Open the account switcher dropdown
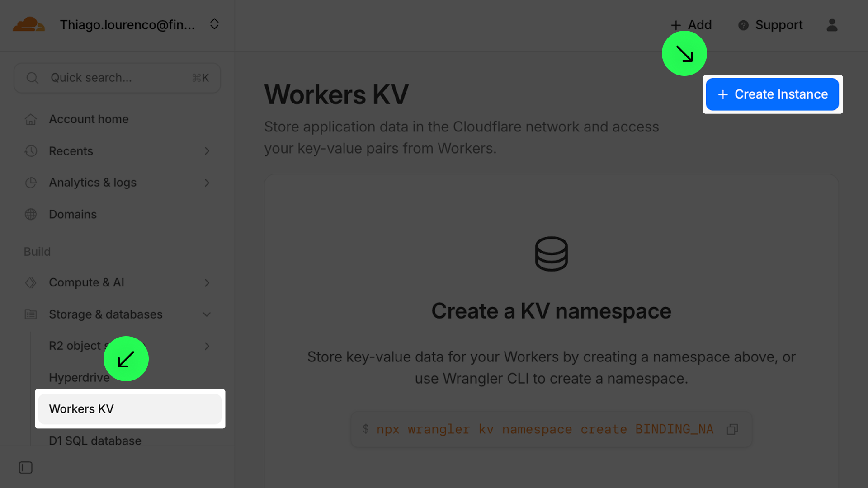Image resolution: width=868 pixels, height=488 pixels. 214,24
